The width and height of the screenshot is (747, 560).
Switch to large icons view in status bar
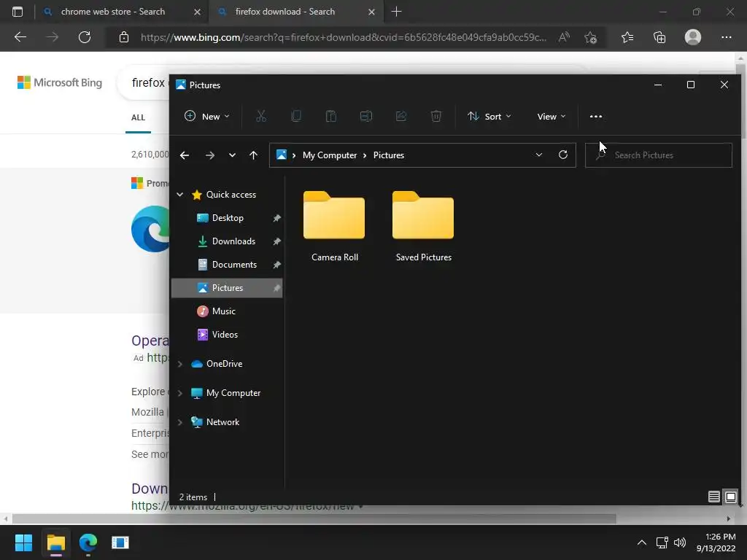pos(731,497)
